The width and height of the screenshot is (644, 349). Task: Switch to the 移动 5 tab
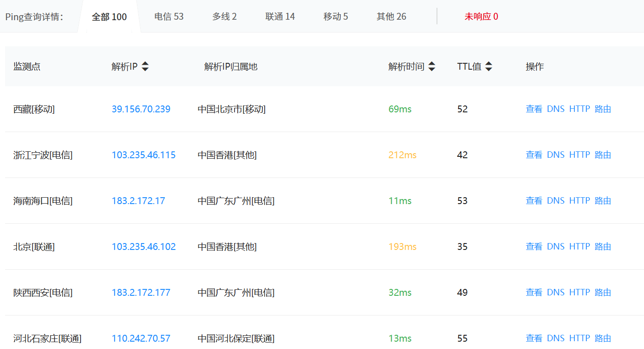click(336, 17)
